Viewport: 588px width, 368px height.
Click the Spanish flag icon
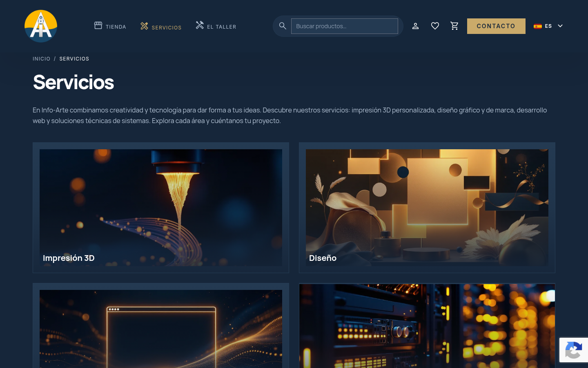pos(538,26)
